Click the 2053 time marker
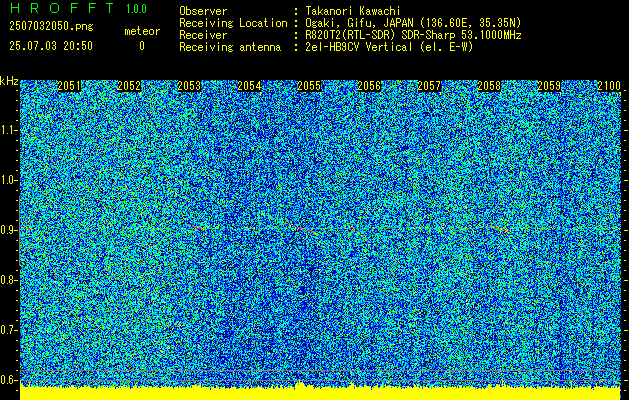This screenshot has width=629, height=400. coord(189,86)
